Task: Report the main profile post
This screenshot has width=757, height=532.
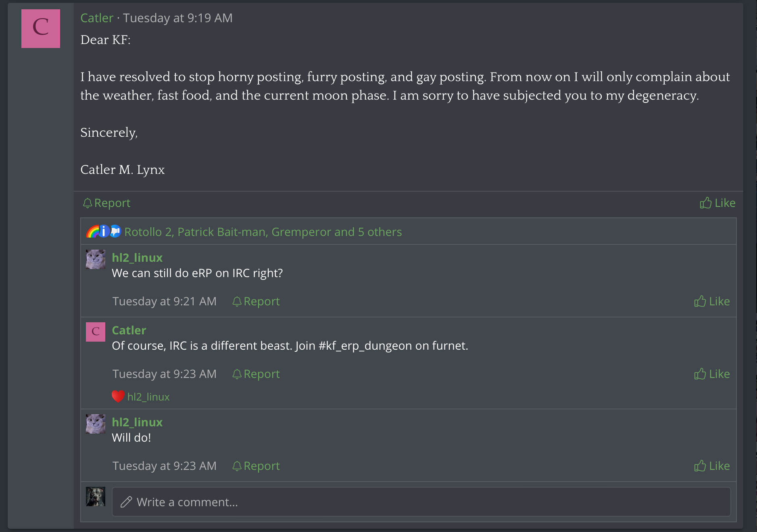Action: click(x=106, y=203)
